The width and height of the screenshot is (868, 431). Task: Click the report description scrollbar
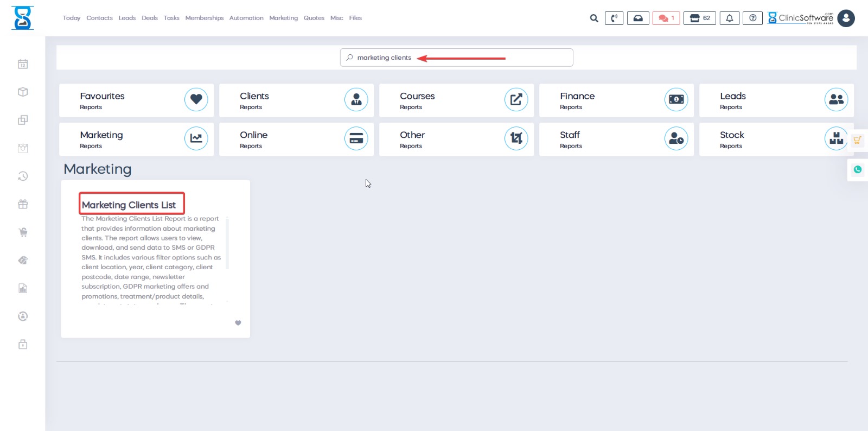pyautogui.click(x=227, y=244)
